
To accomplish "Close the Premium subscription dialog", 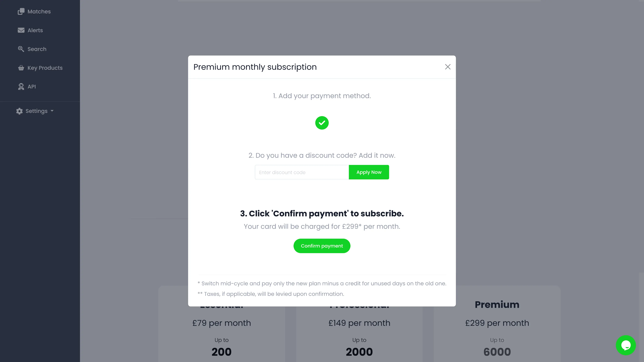I will click(448, 67).
